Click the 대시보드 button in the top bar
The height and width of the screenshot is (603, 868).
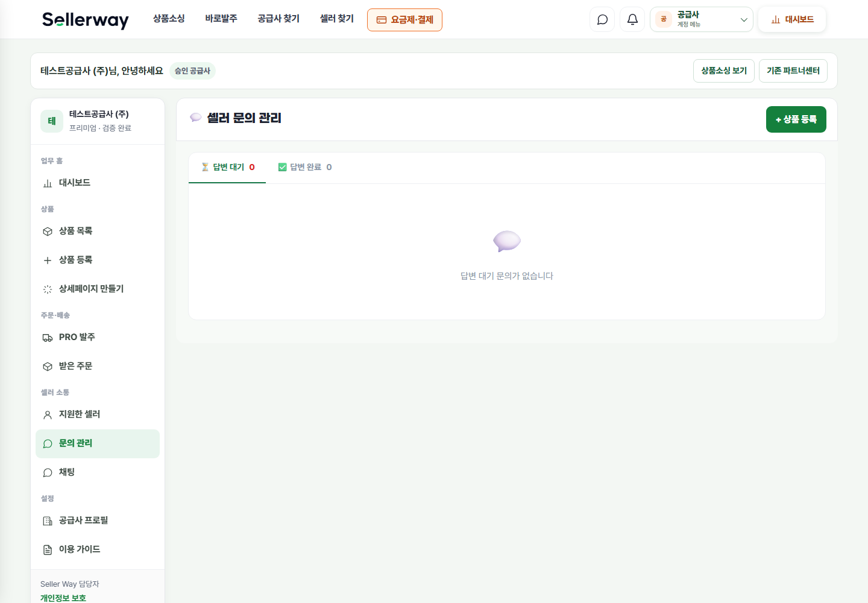click(792, 19)
